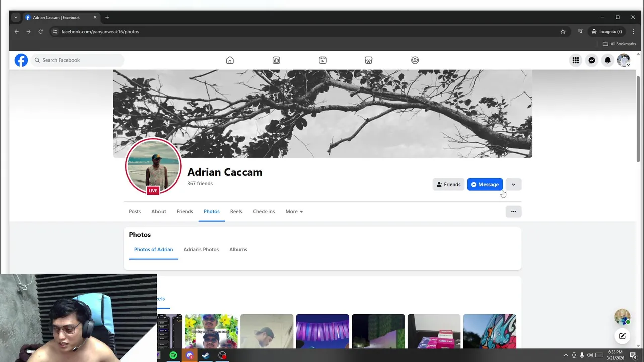644x362 pixels.
Task: Switch to the Check-ins tab
Action: [x=264, y=211]
